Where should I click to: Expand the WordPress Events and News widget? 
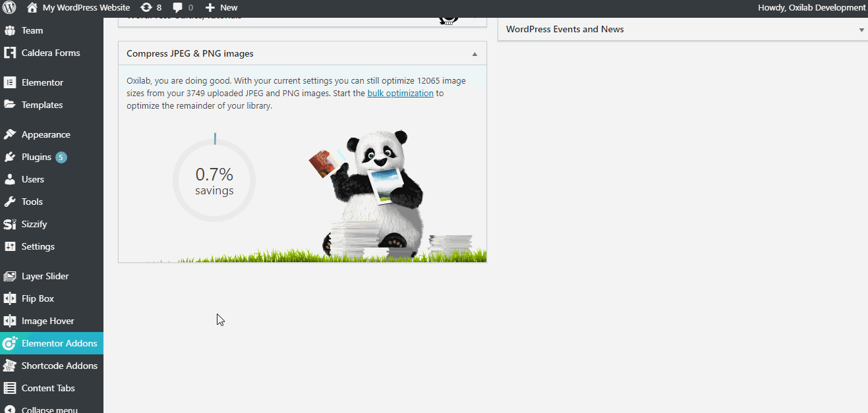[861, 30]
